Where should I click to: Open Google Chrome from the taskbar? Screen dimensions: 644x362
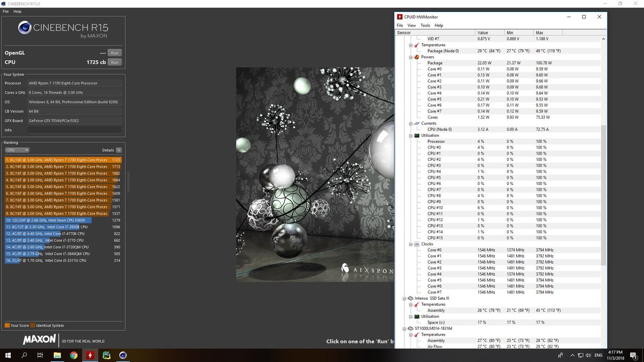(x=73, y=355)
